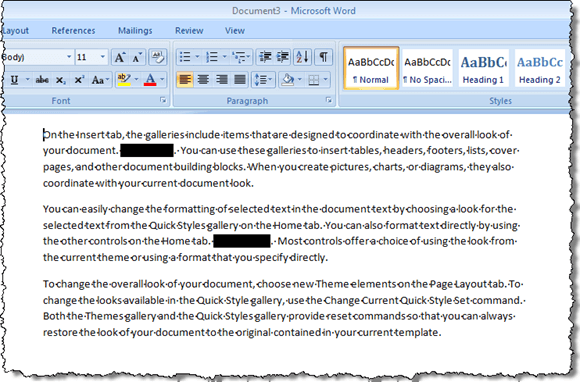The image size is (580, 382).
Task: Click inside the font size field
Action: (87, 57)
